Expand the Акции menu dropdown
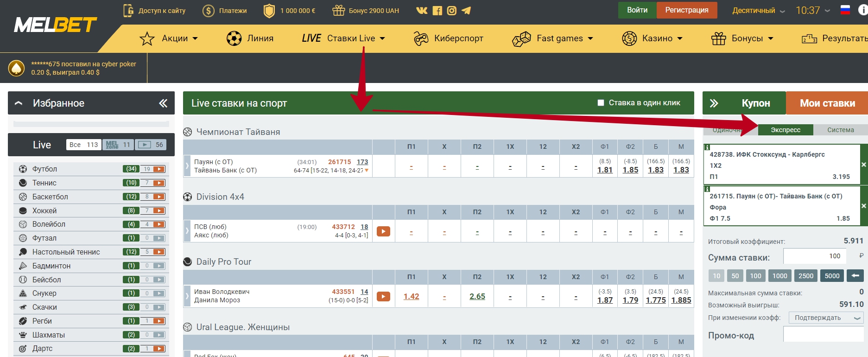The image size is (868, 357). point(195,38)
